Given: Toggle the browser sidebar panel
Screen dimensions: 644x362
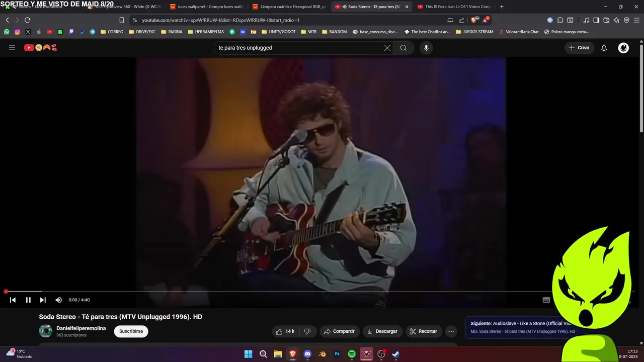Looking at the screenshot, I should click(x=596, y=20).
